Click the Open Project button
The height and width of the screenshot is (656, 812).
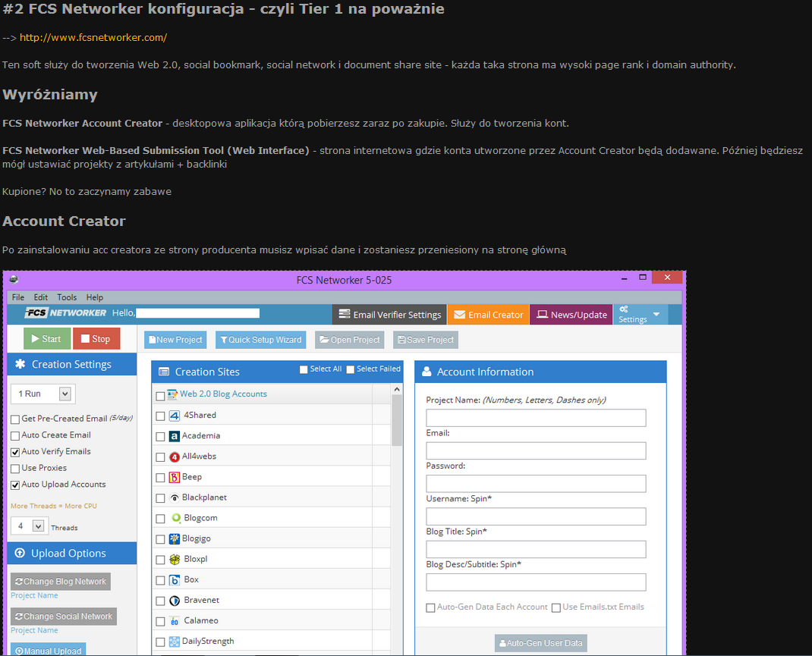[x=350, y=340]
